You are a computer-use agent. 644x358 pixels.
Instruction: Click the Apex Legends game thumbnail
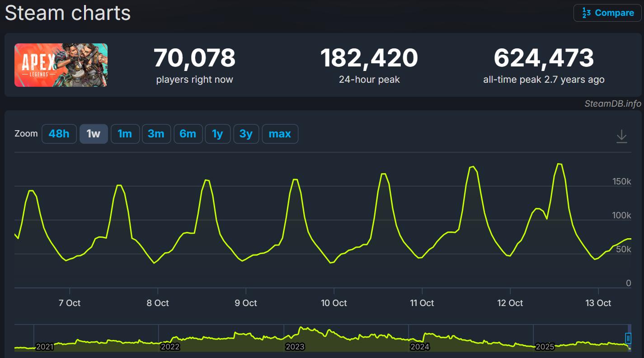click(61, 65)
